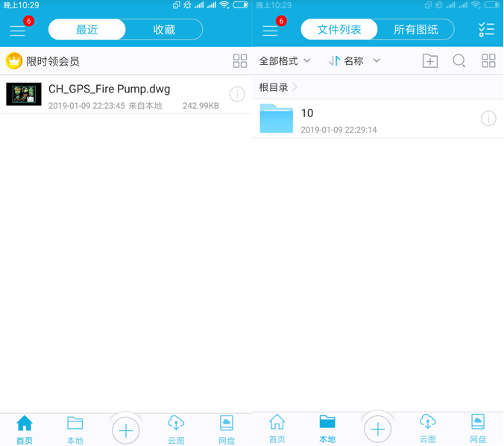Select 所有图纸 tab

416,30
